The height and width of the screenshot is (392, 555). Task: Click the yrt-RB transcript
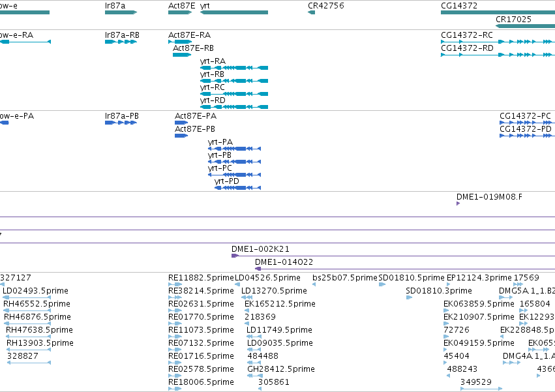[234, 81]
